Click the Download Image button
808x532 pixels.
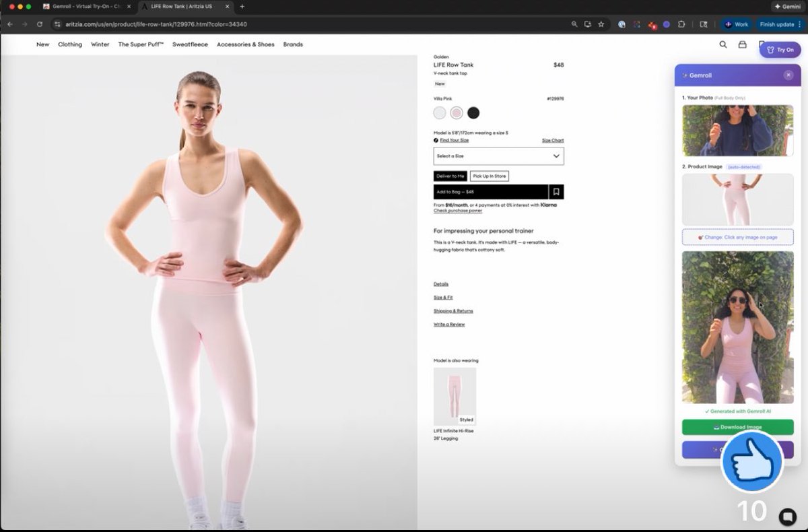tap(737, 427)
